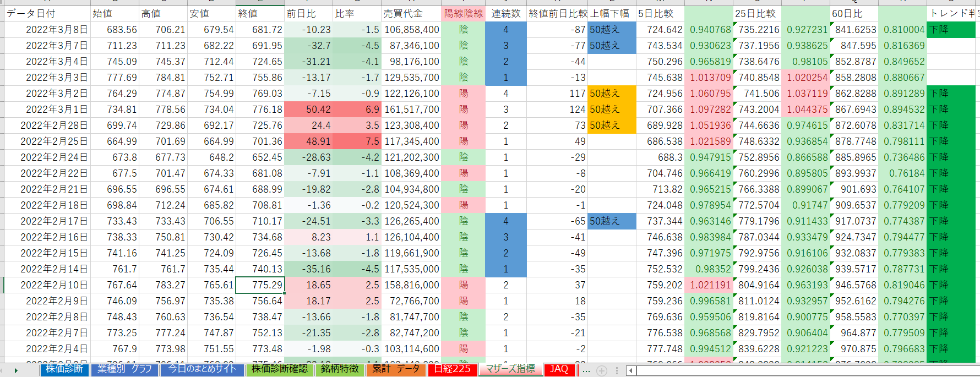This screenshot has width=980, height=377.
Task: Click the 終値 cell showing 775.29
Action: 260,285
